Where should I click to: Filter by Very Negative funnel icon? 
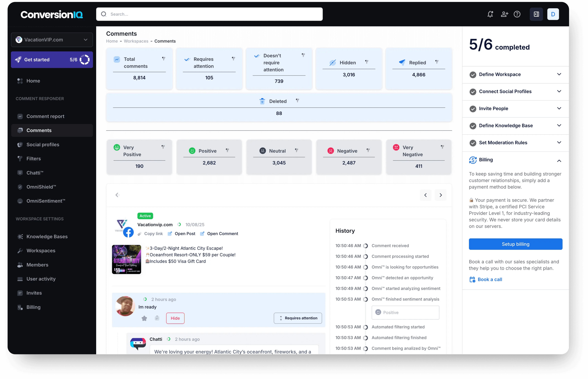point(442,147)
